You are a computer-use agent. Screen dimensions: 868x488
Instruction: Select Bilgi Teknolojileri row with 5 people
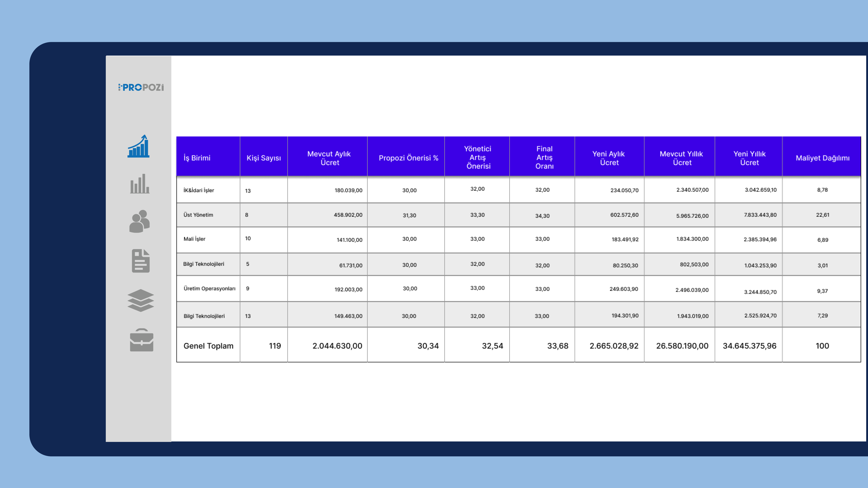point(204,264)
